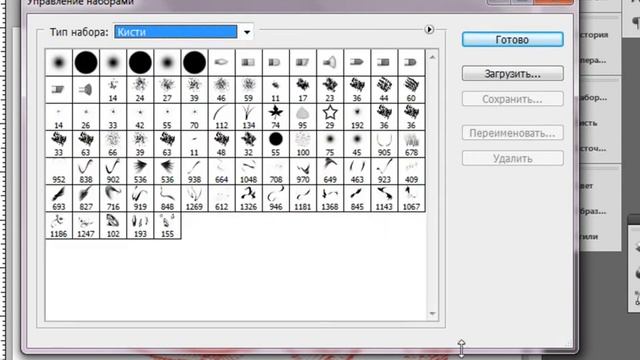The height and width of the screenshot is (360, 640).
Task: Select the small star brush 26
Action: point(86,117)
